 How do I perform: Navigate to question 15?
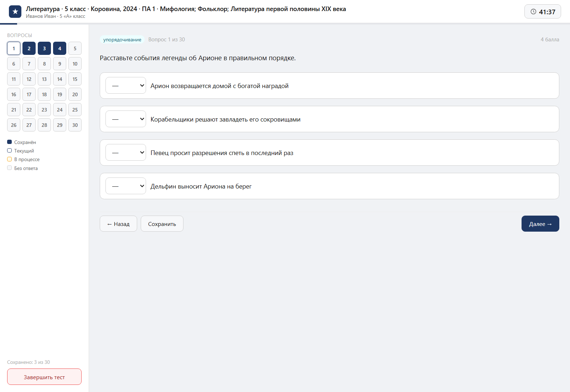[x=75, y=79]
